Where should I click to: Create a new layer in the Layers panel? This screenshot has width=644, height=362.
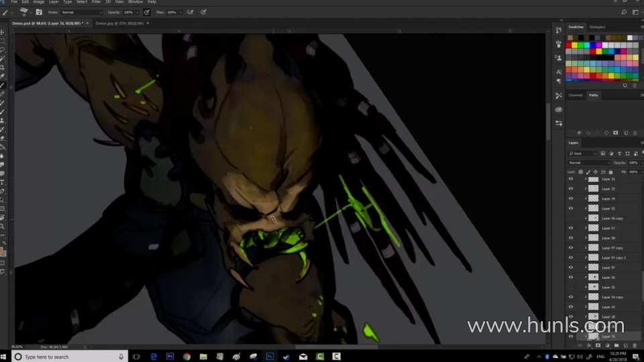coord(625,346)
